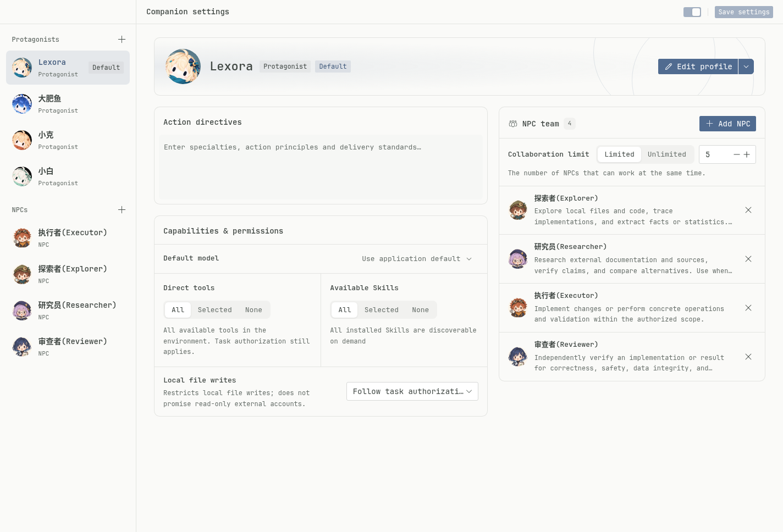Expand Edit profile dropdown arrow
This screenshot has height=532, width=783.
coord(746,66)
